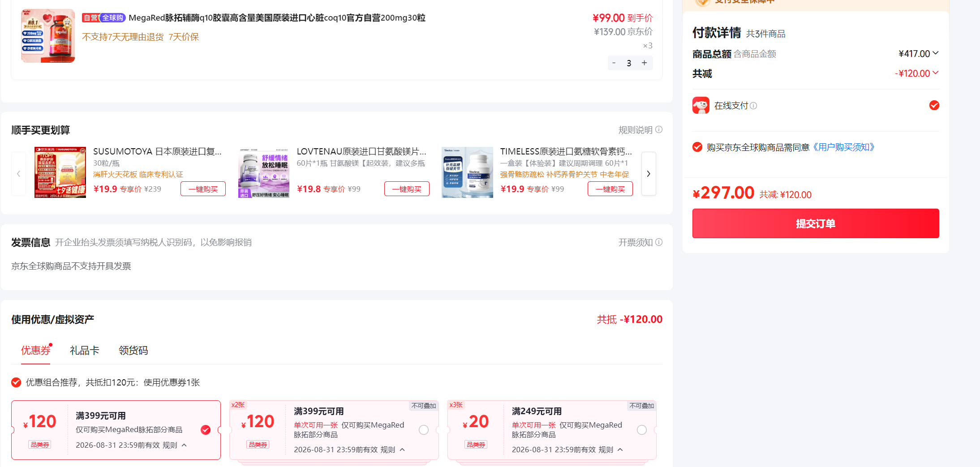The height and width of the screenshot is (467, 980).
Task: Collapse 规则 on the selected ¥120 coupon
Action: pos(175,445)
